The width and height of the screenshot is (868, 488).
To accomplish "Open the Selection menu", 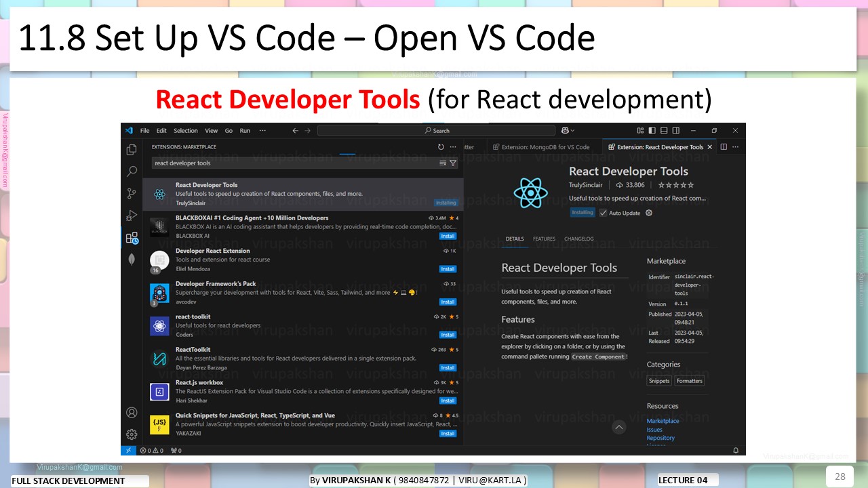I will click(x=186, y=131).
